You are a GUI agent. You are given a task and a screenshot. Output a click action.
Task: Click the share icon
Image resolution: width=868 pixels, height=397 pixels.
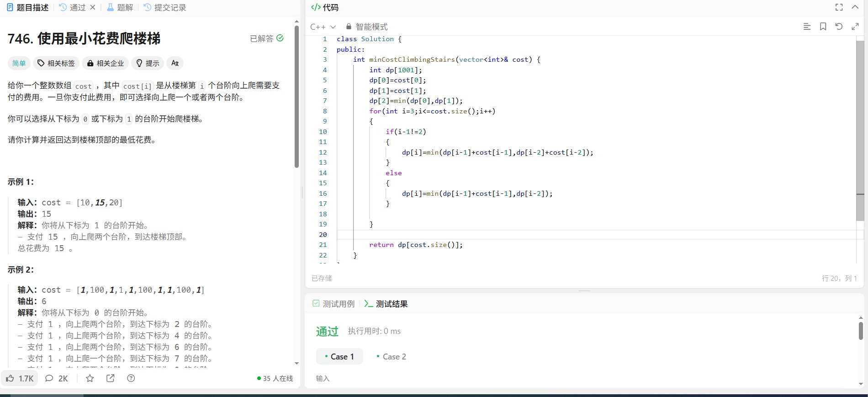point(111,378)
